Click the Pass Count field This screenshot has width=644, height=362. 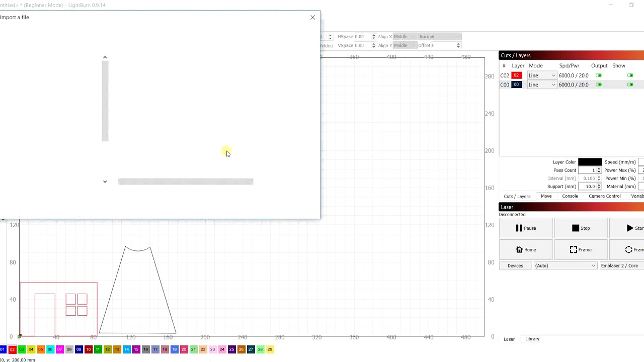587,170
